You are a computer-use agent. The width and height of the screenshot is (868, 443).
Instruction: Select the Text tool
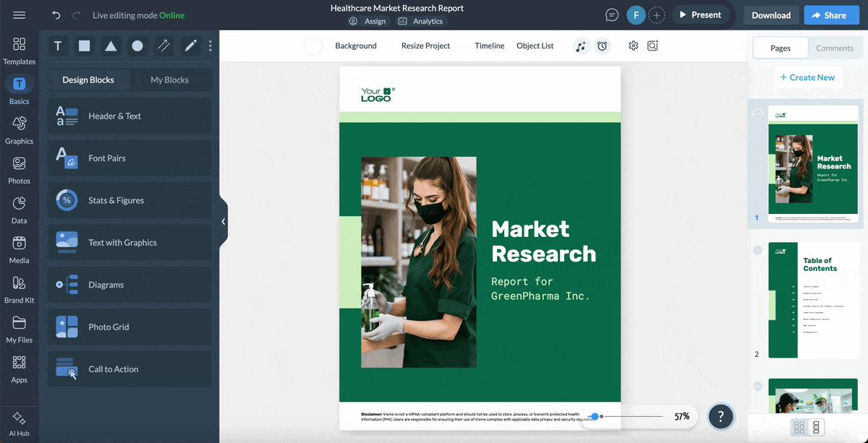58,46
